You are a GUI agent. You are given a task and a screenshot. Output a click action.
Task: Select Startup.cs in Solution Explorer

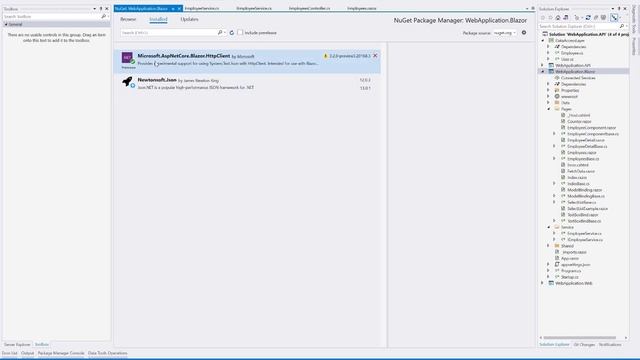pos(569,277)
